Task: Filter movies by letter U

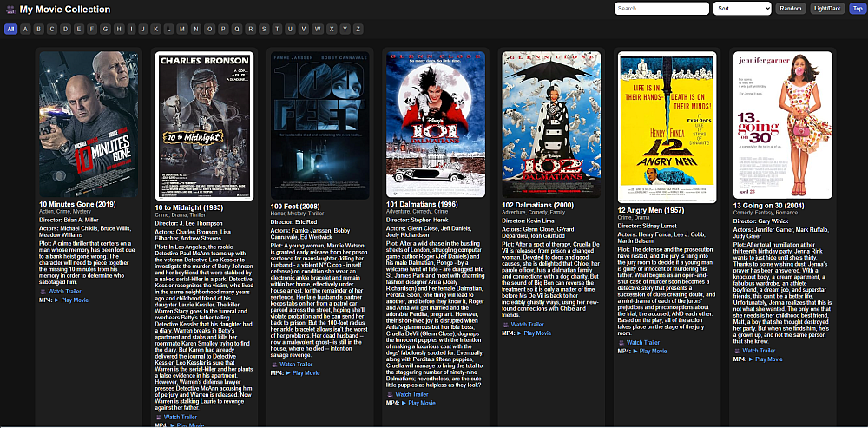Action: tap(291, 30)
